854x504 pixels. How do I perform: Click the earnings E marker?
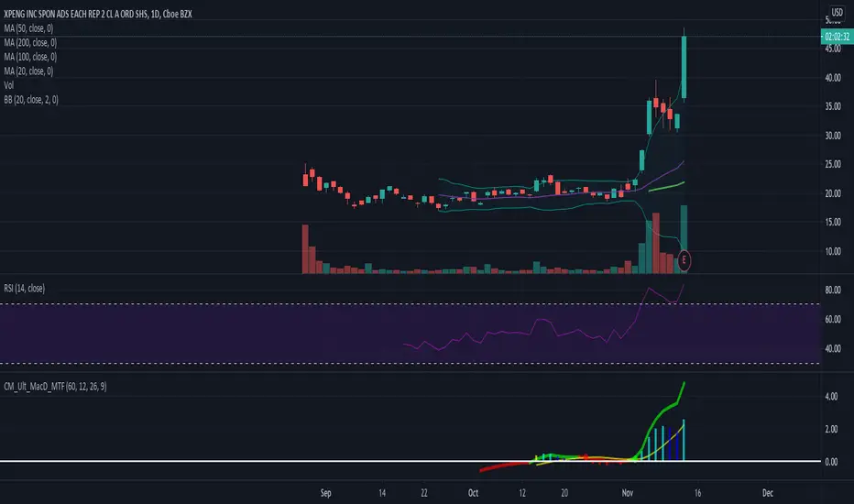(684, 260)
